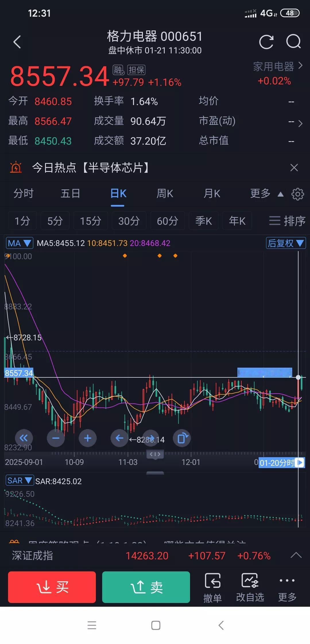Switch to the 五日 chart tab
The image size is (310, 644).
point(70,193)
